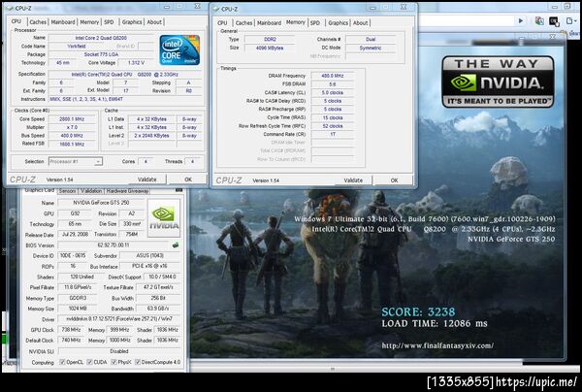582x392 pixels.
Task: Open SPD tab in right CPU-Z window
Action: point(314,23)
